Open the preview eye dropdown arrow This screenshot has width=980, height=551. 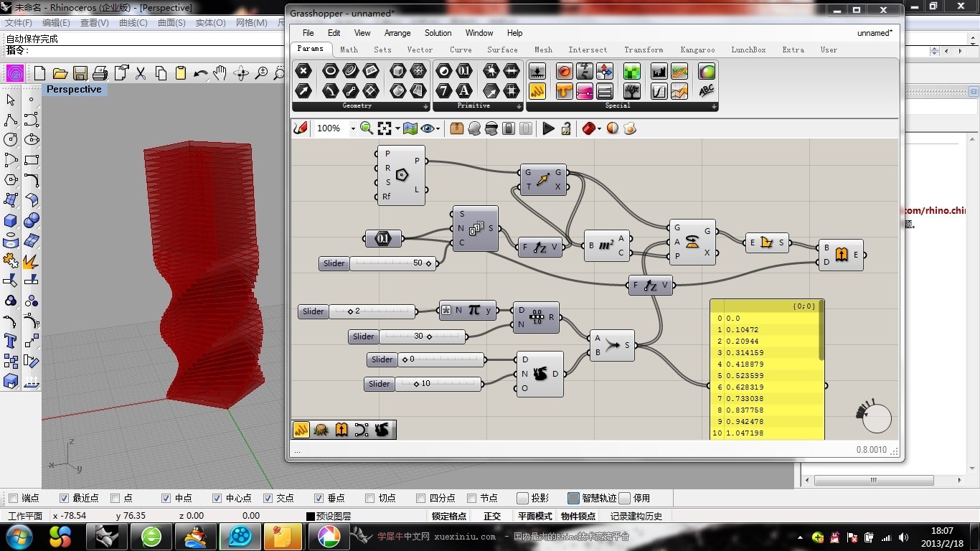coord(438,128)
